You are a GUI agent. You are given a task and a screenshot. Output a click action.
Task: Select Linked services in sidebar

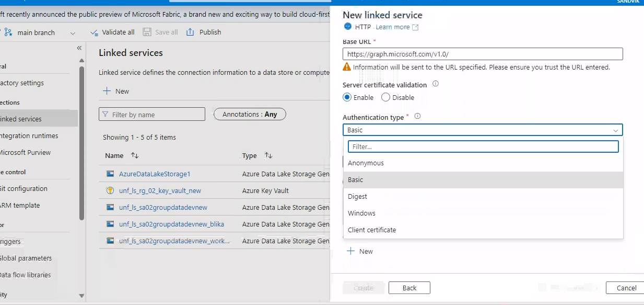coord(39,118)
